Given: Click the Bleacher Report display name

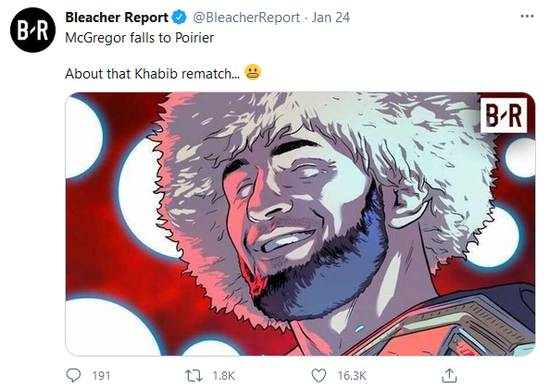Looking at the screenshot, I should (x=117, y=17).
